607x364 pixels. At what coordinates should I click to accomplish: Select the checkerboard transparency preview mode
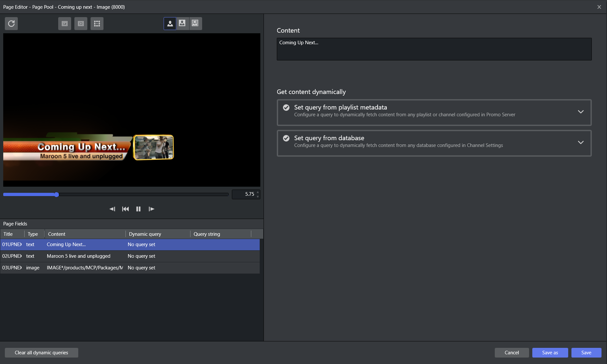[x=195, y=24]
